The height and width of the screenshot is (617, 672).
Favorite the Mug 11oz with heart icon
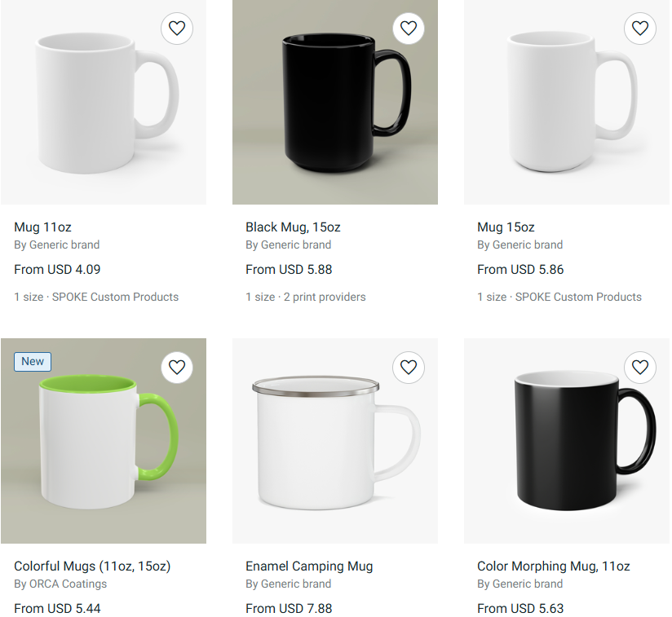[177, 29]
